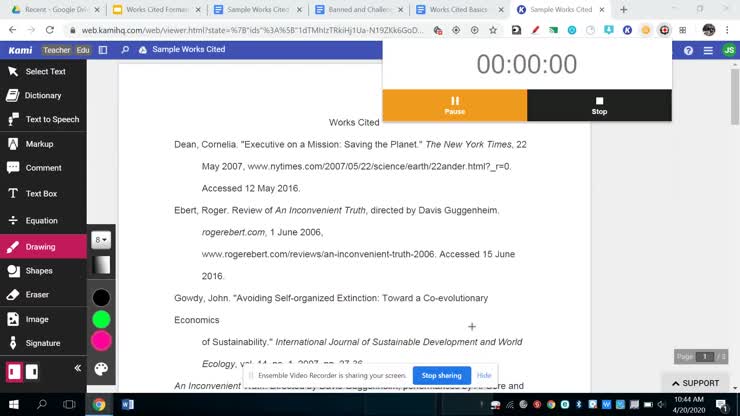Select the Text Box tool
Viewport: 740px width, 416px height.
pos(41,193)
